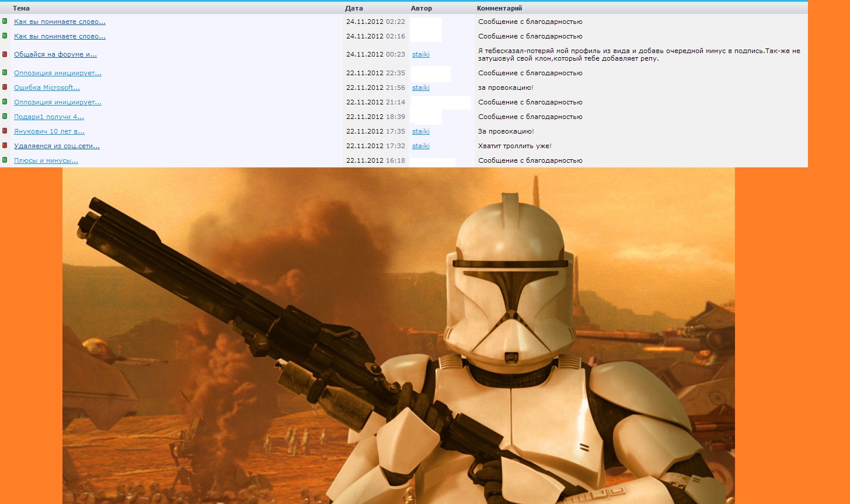Click the clone trooper image below the table
Screen dimensions: 850x504
[399, 335]
